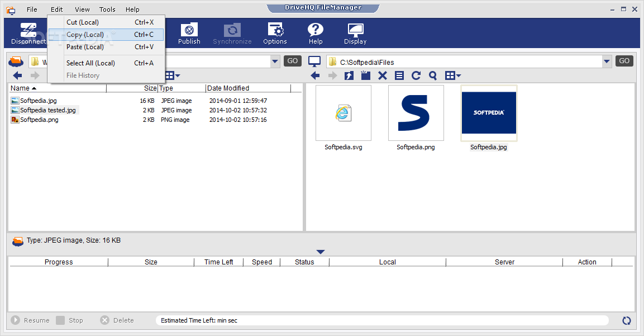644x336 pixels.
Task: Click the Stop transfer button
Action: 70,320
